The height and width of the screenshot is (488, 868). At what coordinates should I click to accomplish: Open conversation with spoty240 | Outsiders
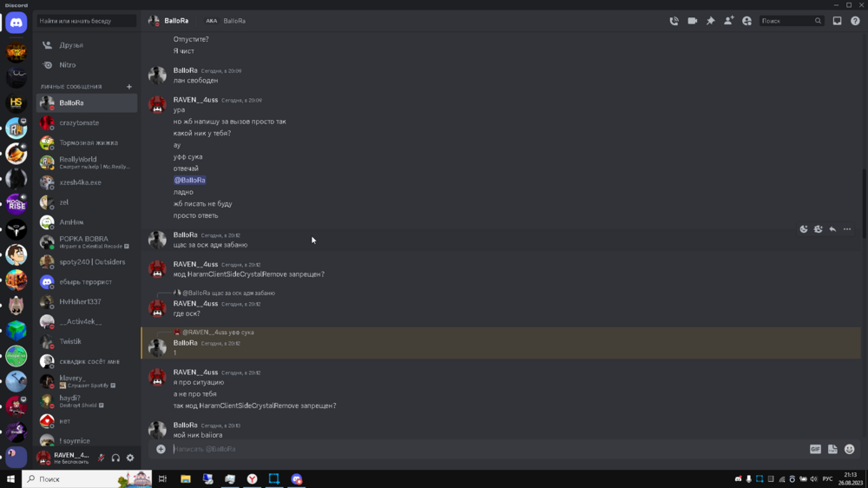pos(87,262)
